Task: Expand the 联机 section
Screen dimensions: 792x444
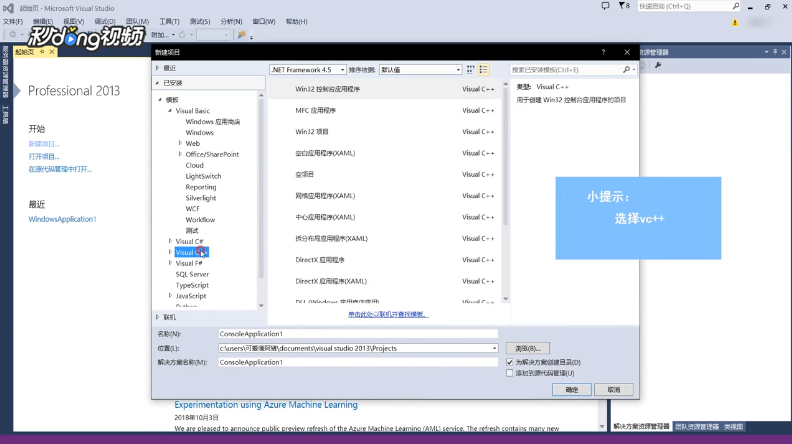Action: coord(158,317)
